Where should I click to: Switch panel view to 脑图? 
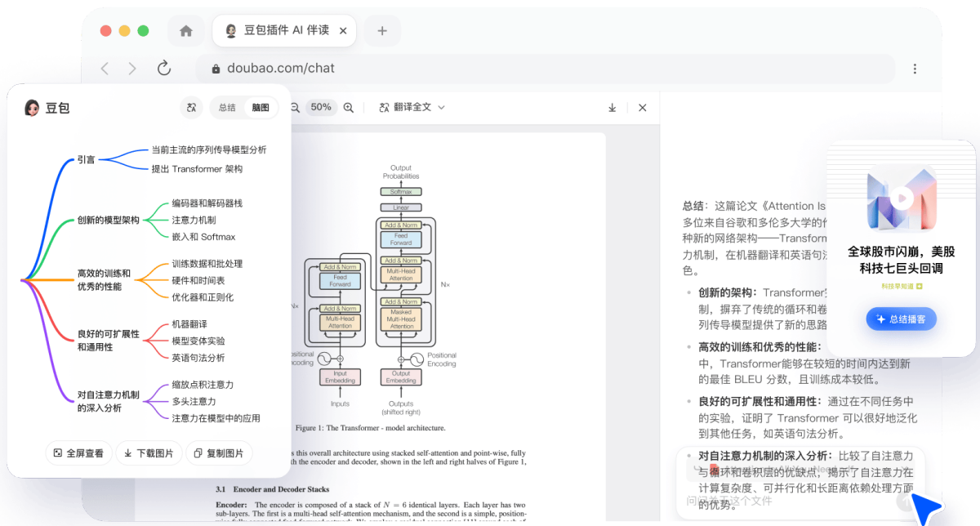[261, 108]
